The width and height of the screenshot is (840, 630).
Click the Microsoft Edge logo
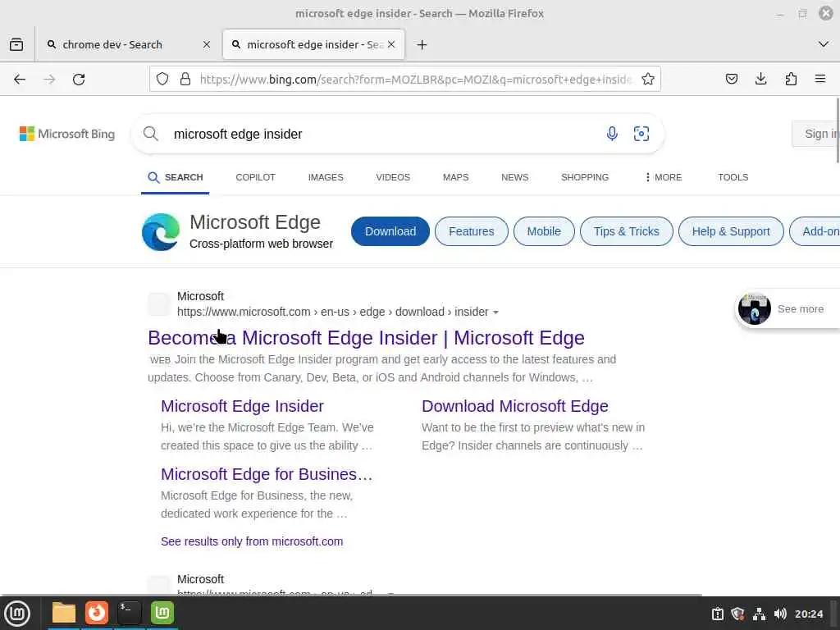point(161,232)
